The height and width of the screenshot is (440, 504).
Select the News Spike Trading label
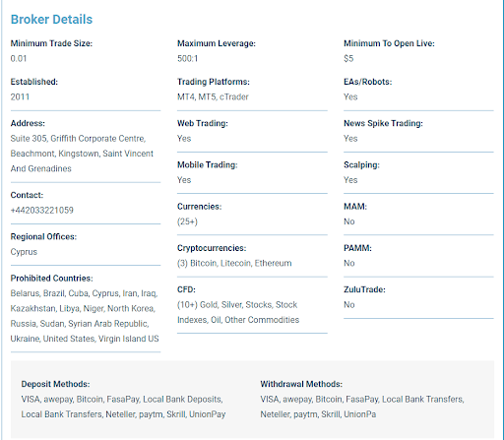pyautogui.click(x=383, y=123)
